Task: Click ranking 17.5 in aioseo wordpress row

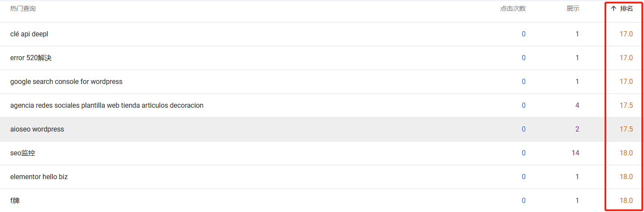Action: click(626, 129)
